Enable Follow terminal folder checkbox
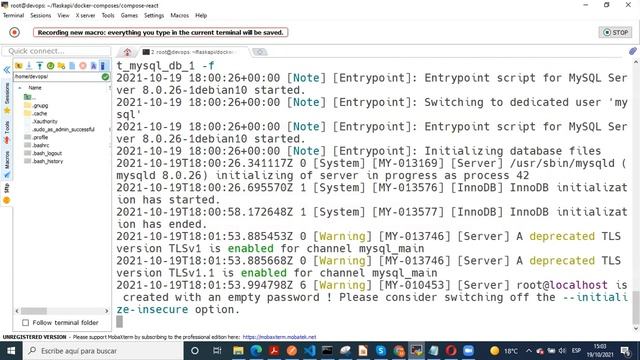This screenshot has width=640, height=360. coord(25,322)
